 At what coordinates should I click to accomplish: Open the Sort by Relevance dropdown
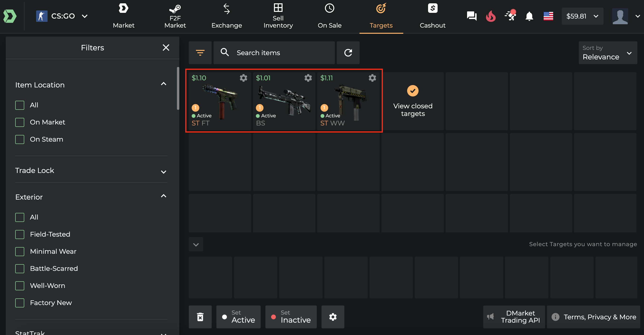[608, 53]
